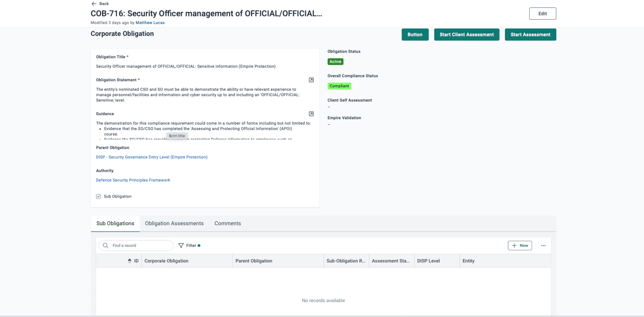Open the DISP Security Governance parent obligation link

pos(152,157)
